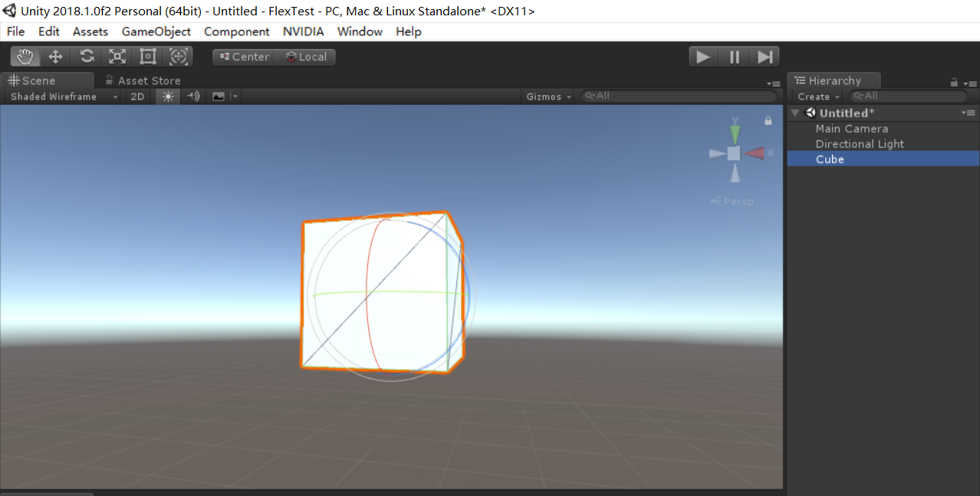Screen dimensions: 980x496
Task: Collapse the Untitled scene in Hierarchy
Action: 794,112
